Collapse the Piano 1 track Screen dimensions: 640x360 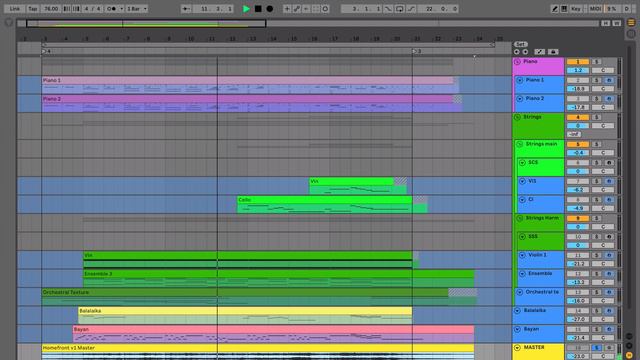point(520,80)
